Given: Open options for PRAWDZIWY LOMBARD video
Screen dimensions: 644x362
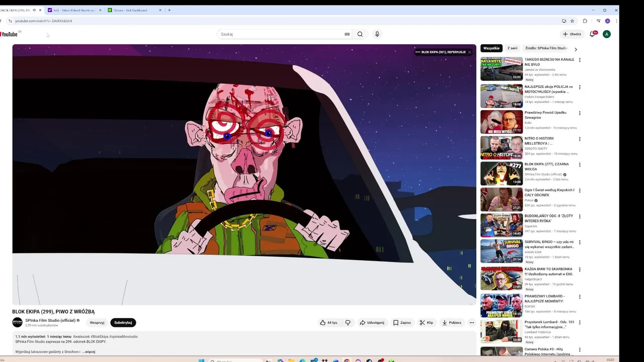Looking at the screenshot, I should click(x=580, y=297).
